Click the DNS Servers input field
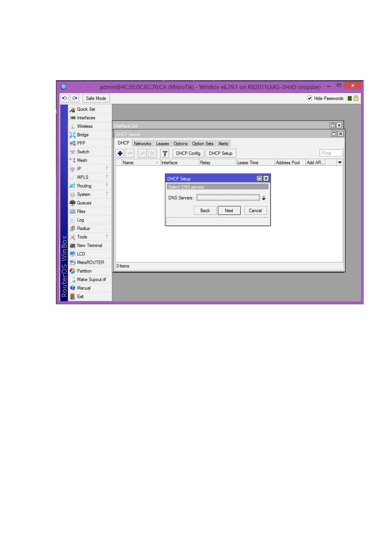392x554 pixels. point(228,198)
